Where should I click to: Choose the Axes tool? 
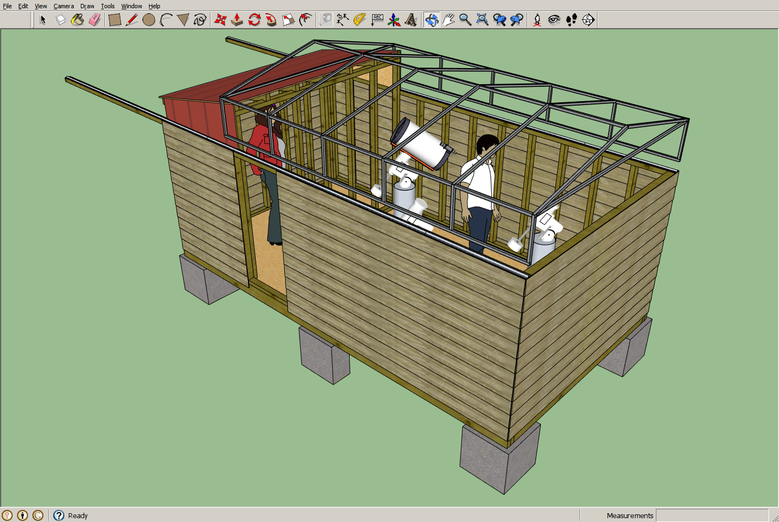pos(394,20)
